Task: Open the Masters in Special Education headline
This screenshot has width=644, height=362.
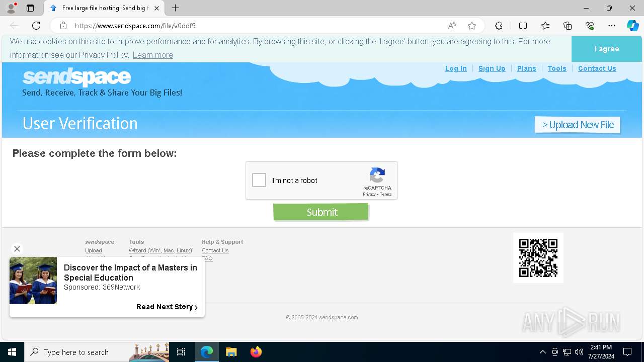Action: [130, 273]
